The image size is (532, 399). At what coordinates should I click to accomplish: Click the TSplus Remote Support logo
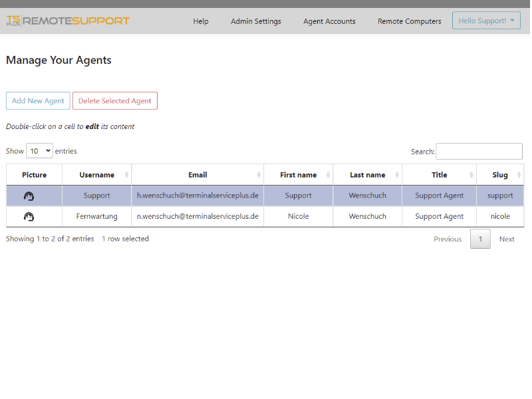click(x=68, y=21)
